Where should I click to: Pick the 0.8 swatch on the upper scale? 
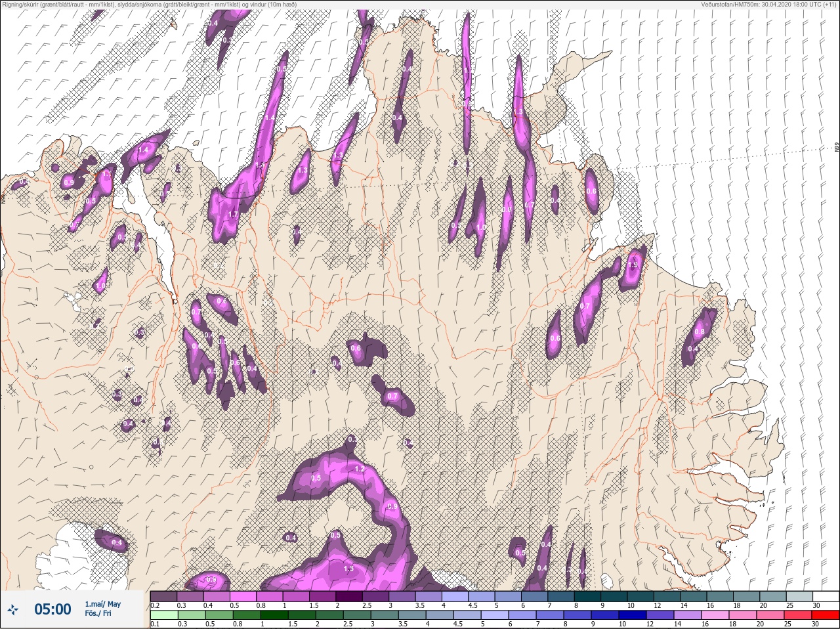pos(270,596)
